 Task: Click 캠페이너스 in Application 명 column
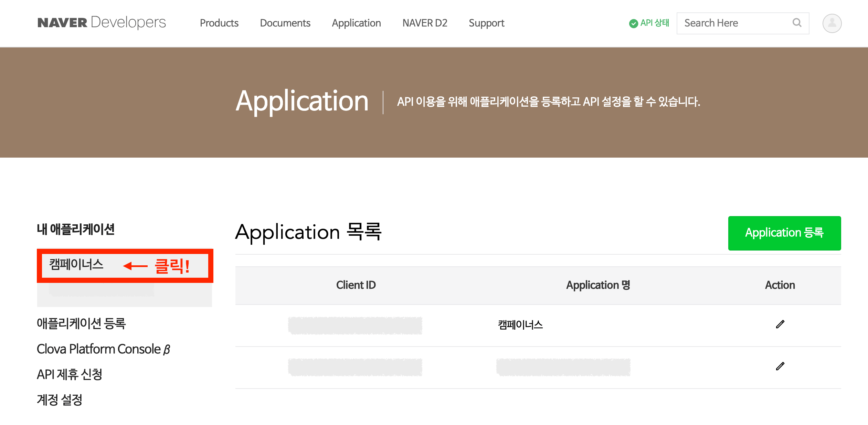[x=520, y=325]
